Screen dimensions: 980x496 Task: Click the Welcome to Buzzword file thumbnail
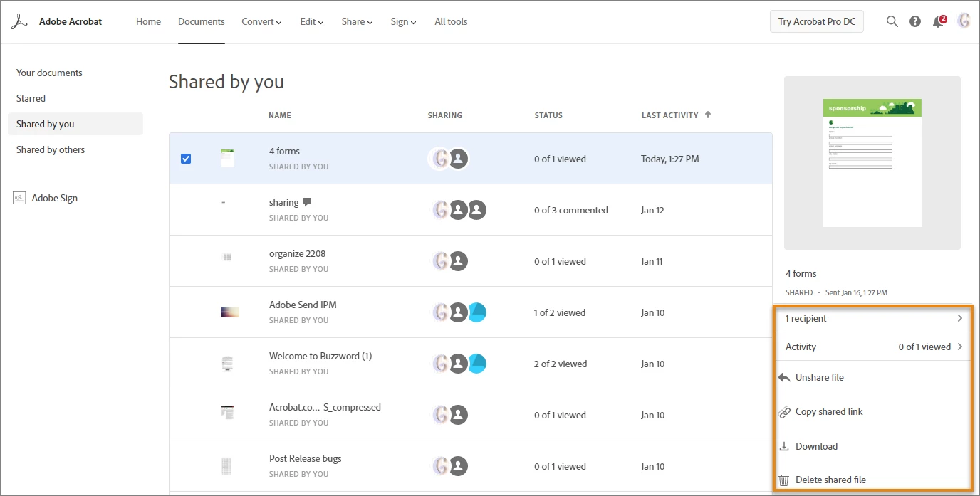tap(227, 364)
